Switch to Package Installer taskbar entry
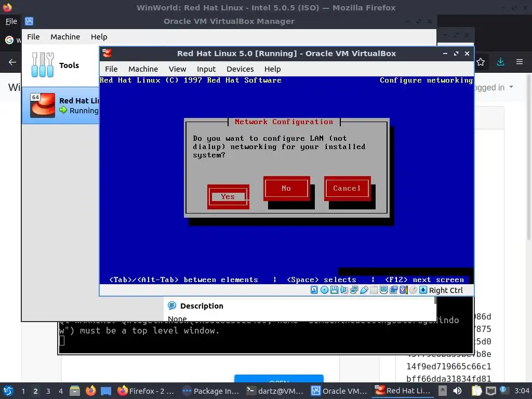This screenshot has width=532, height=399. (210, 391)
